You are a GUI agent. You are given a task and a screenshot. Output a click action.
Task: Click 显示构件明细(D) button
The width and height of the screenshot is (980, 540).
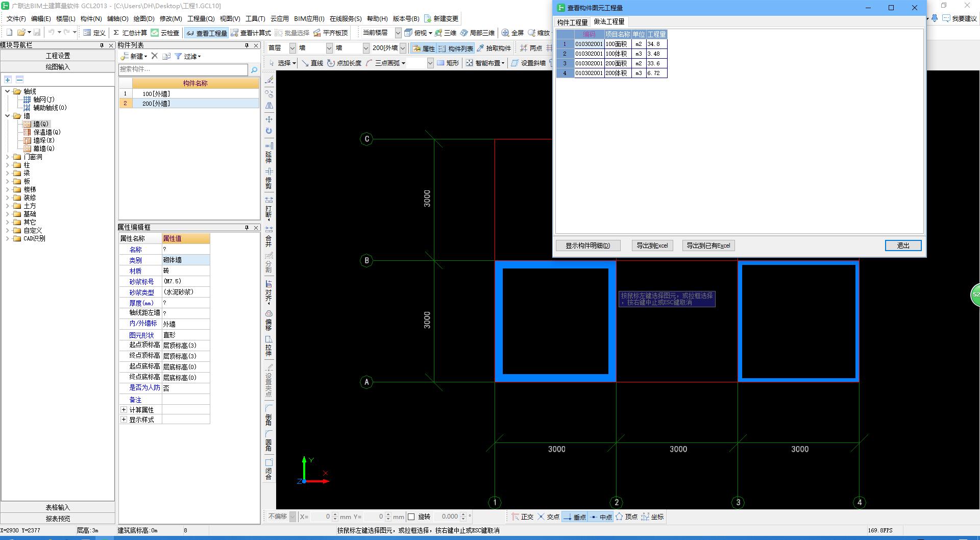(588, 246)
